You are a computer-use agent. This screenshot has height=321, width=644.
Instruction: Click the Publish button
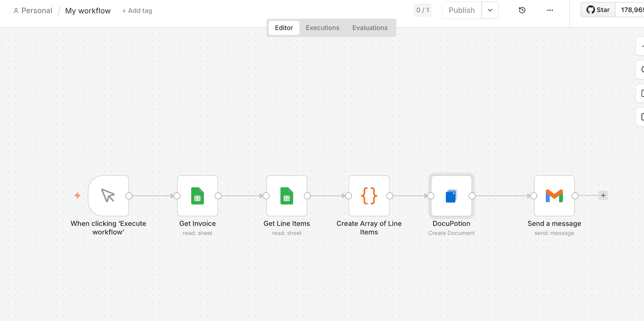tap(461, 10)
